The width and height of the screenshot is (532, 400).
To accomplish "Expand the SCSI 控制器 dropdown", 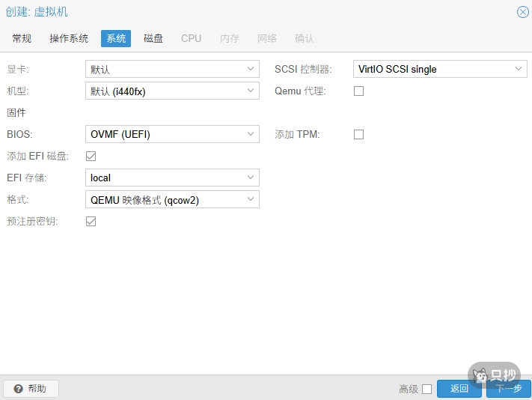I will point(519,70).
